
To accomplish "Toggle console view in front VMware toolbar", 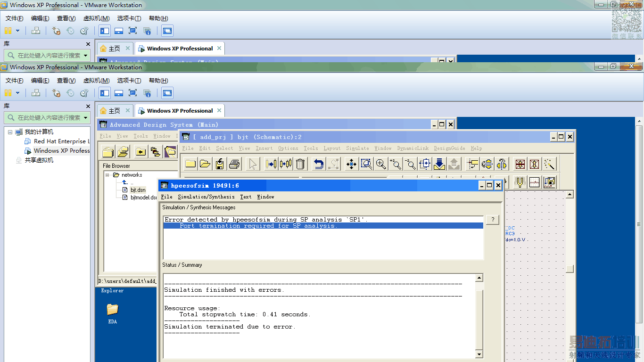I will click(x=167, y=93).
